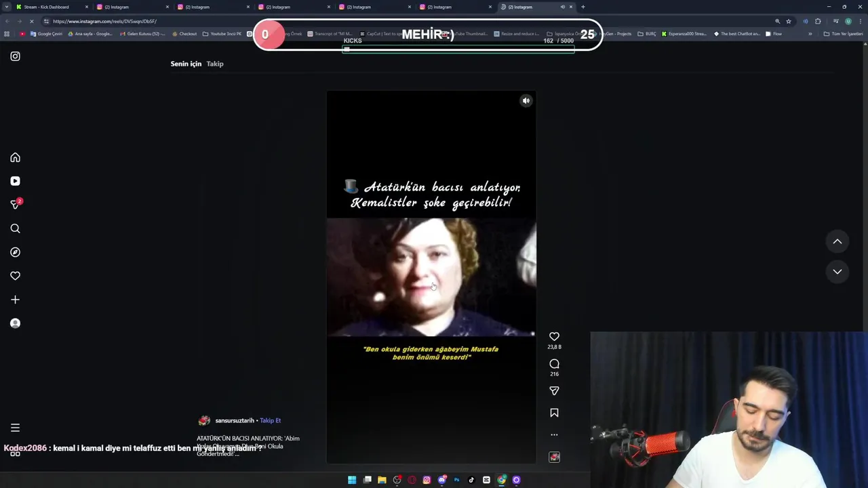
Task: Open the Reels section in the sidebar
Action: click(15, 181)
